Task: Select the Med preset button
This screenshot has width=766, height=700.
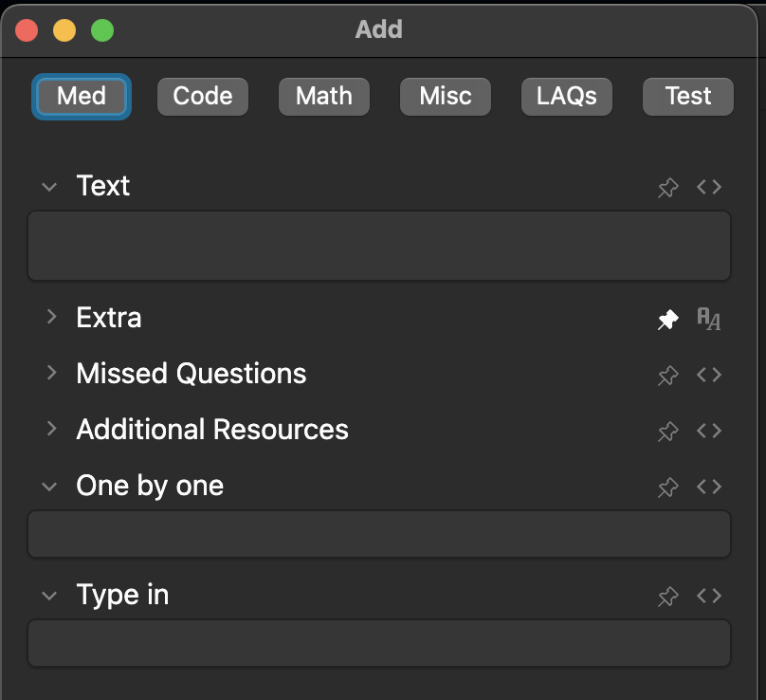Action: click(82, 96)
